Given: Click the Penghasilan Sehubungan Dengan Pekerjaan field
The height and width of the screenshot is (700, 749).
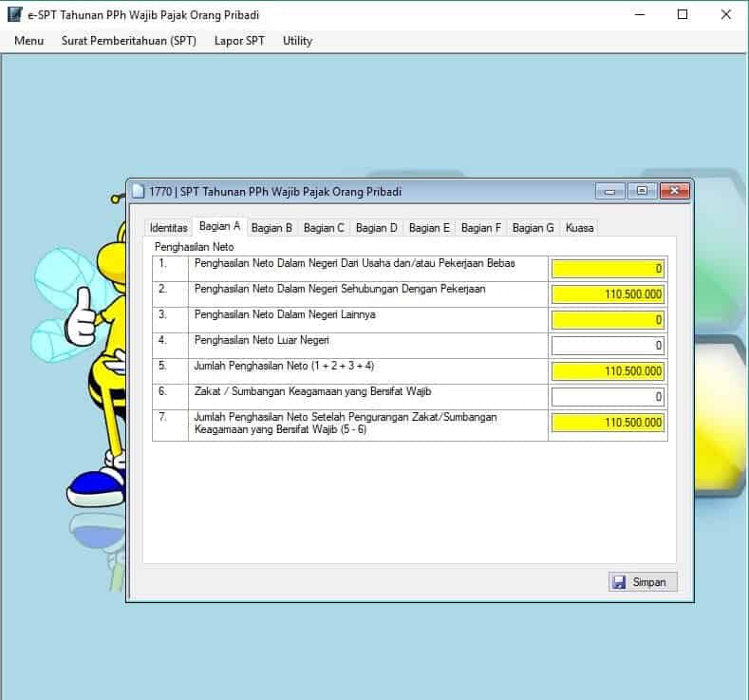Looking at the screenshot, I should point(608,294).
